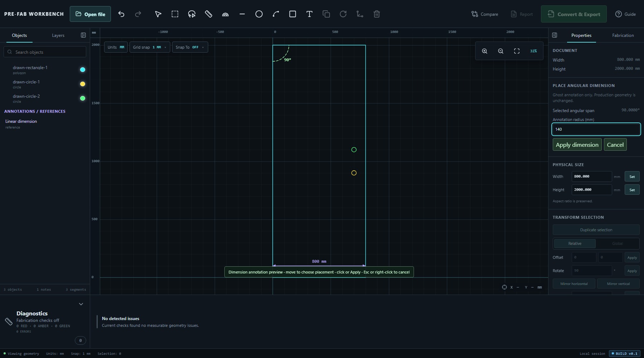Set the physical Width value
The image size is (644, 358).
(x=632, y=176)
